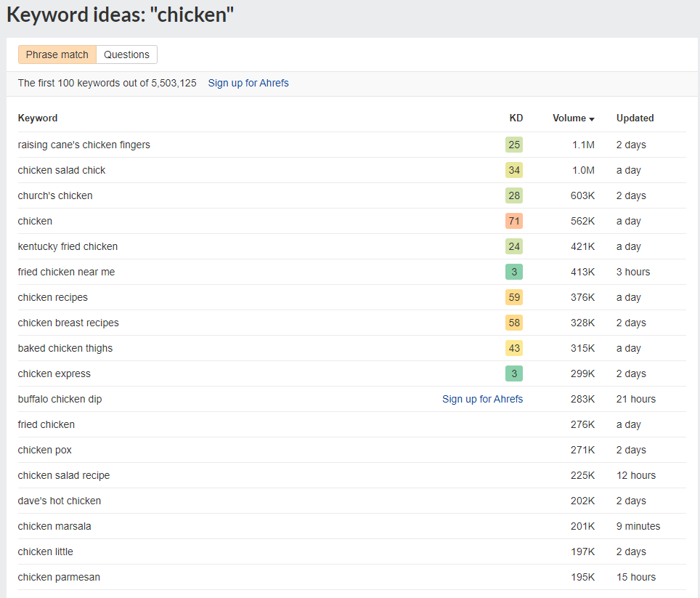
Task: Select the 1.1M volume value
Action: 584,145
